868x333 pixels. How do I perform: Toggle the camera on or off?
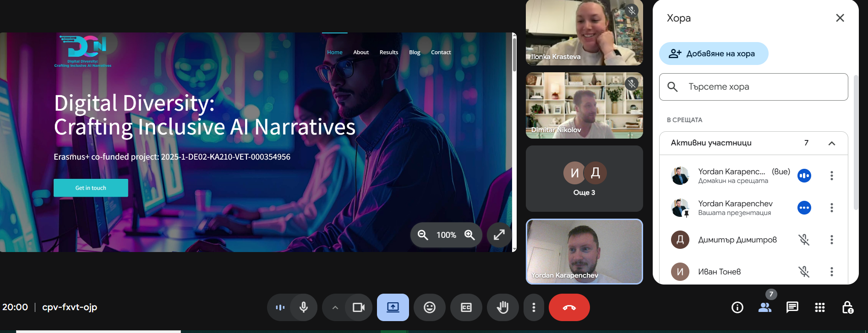358,307
